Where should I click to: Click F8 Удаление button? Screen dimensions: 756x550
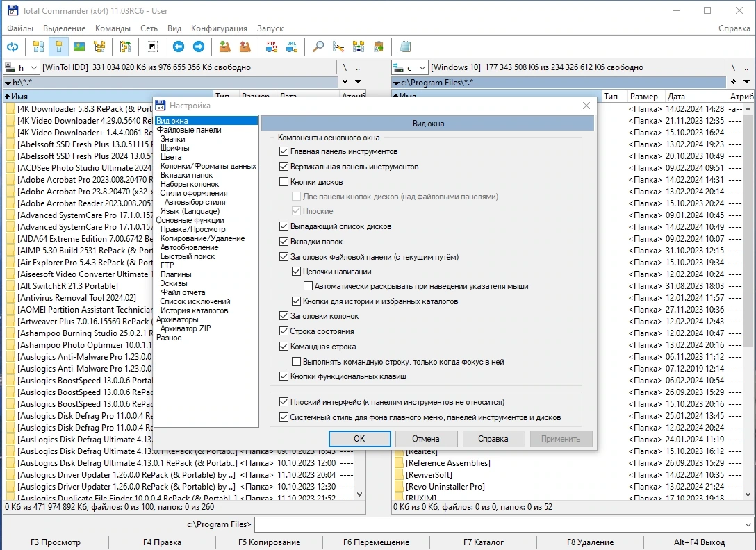[590, 542]
